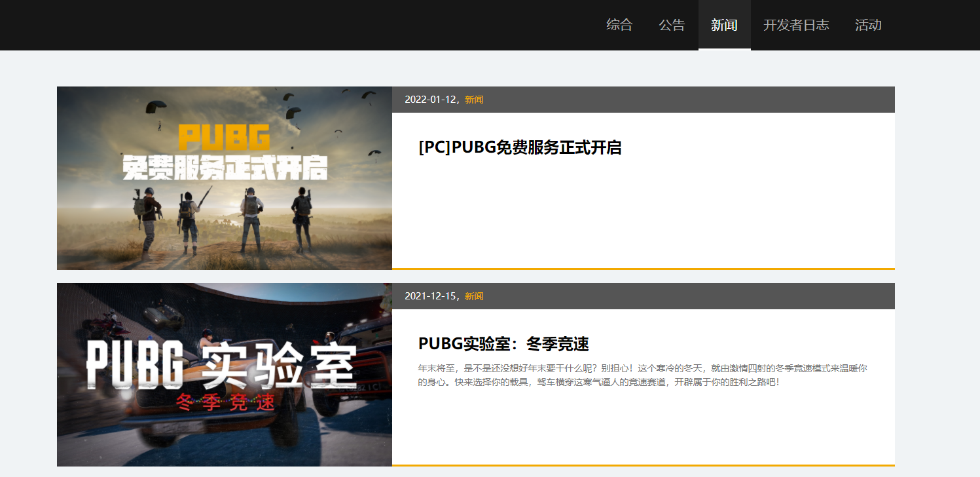Image resolution: width=980 pixels, height=477 pixels.
Task: Click the date 2021-12-15
Action: tap(431, 296)
